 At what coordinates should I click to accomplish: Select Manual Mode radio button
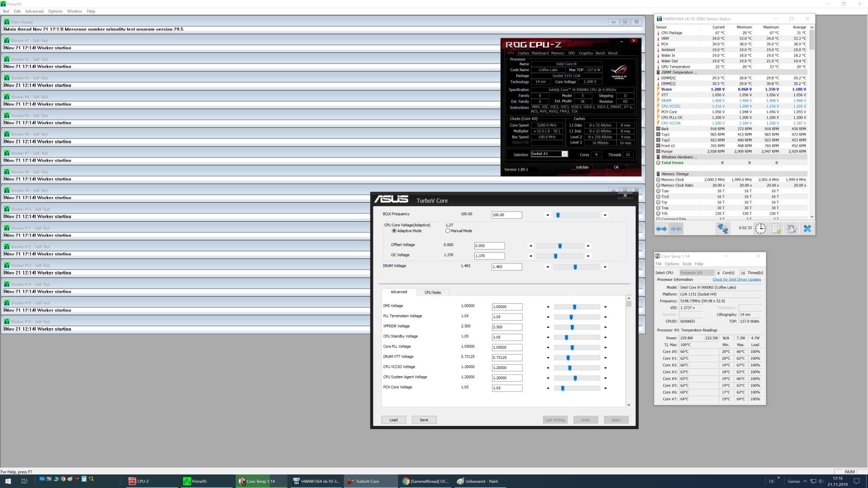click(448, 231)
